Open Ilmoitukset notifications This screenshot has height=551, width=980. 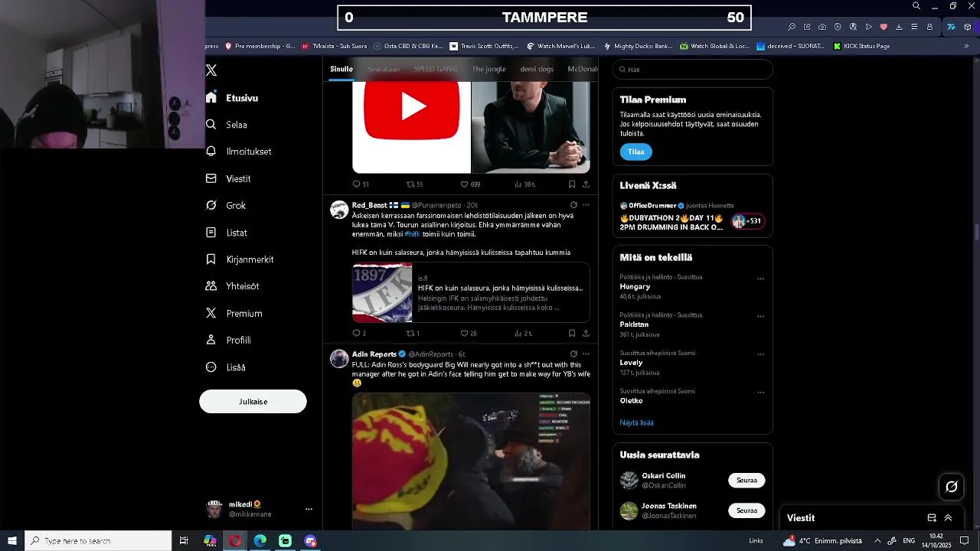239,152
